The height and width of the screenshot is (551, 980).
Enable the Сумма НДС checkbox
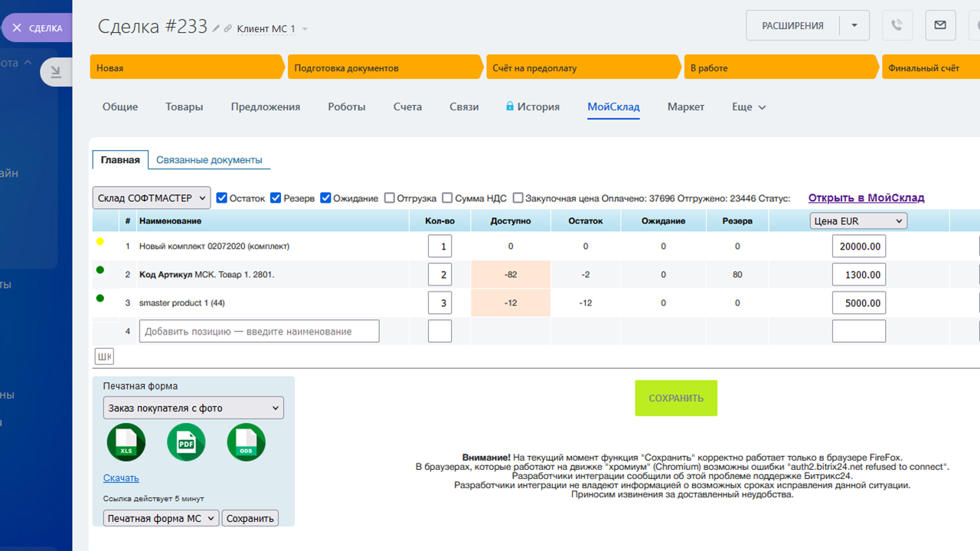coord(448,198)
